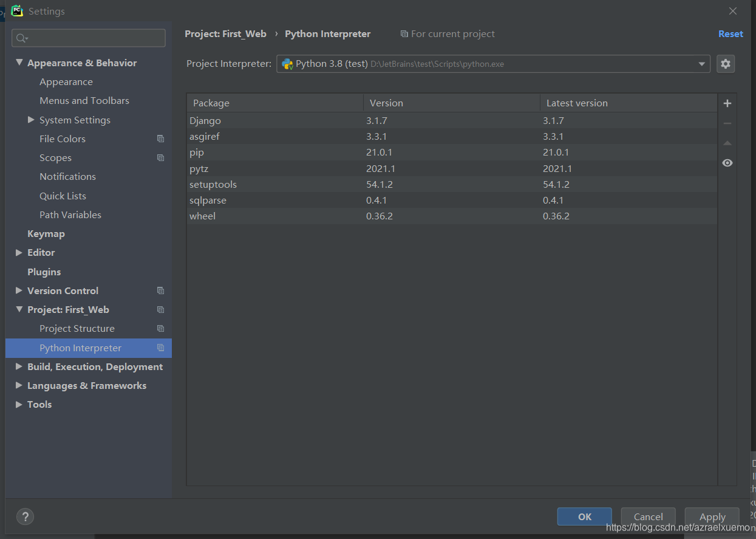Viewport: 756px width, 539px height.
Task: Sort by Package column header
Action: (x=275, y=103)
